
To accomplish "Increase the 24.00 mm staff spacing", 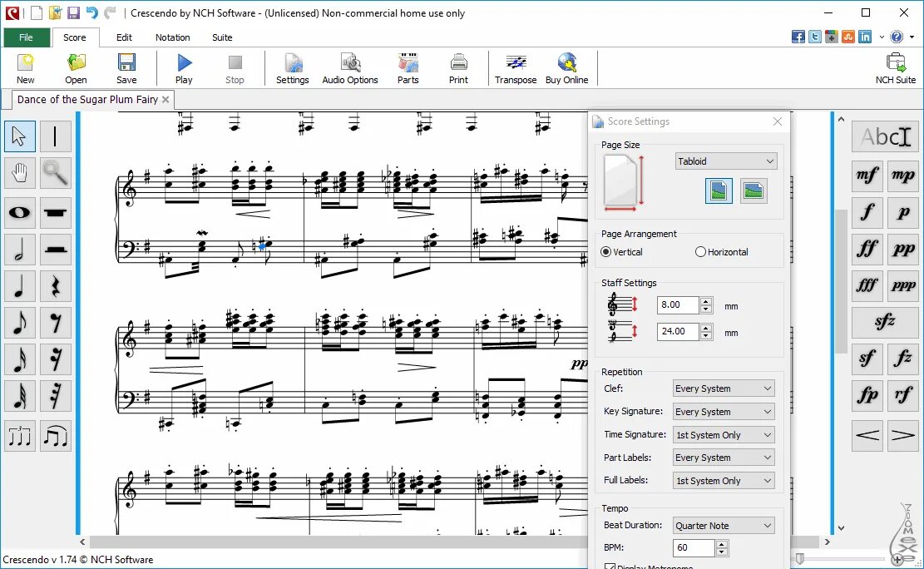I will pyautogui.click(x=706, y=327).
